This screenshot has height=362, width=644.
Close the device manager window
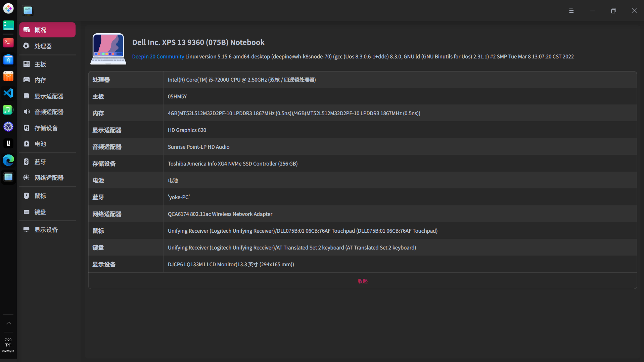tap(634, 11)
